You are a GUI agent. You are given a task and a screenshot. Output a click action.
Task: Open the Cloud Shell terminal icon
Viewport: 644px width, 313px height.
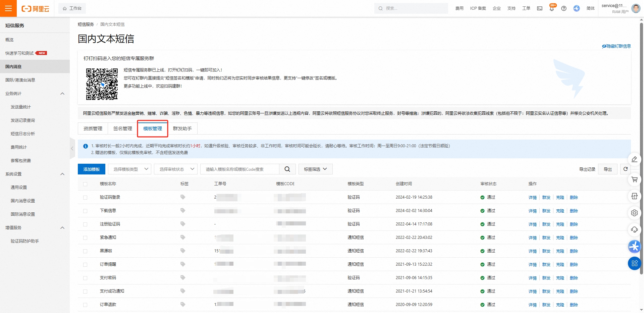click(540, 8)
